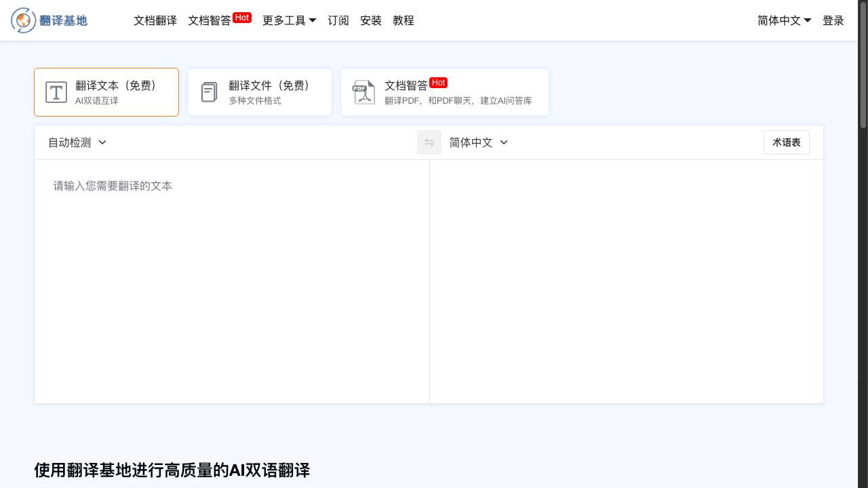Click the text translation T icon

pyautogui.click(x=56, y=92)
